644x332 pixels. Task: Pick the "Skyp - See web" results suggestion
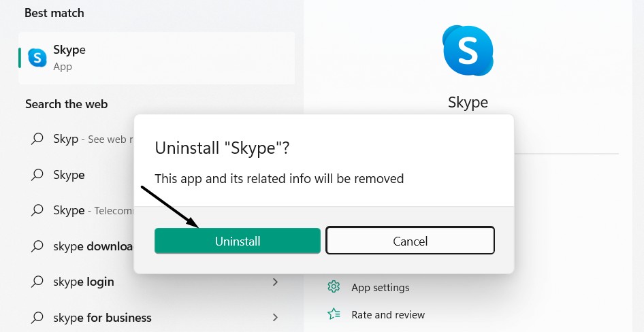[88, 139]
